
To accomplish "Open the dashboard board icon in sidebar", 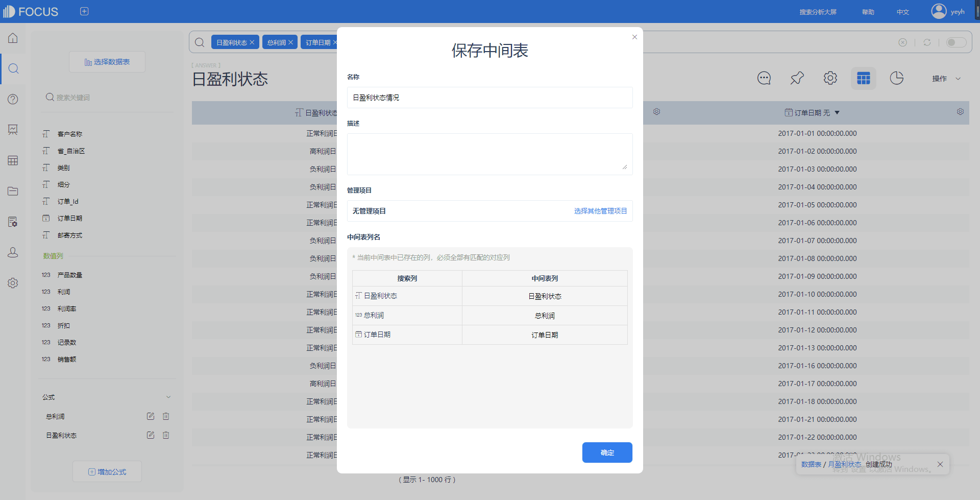I will coord(13,130).
